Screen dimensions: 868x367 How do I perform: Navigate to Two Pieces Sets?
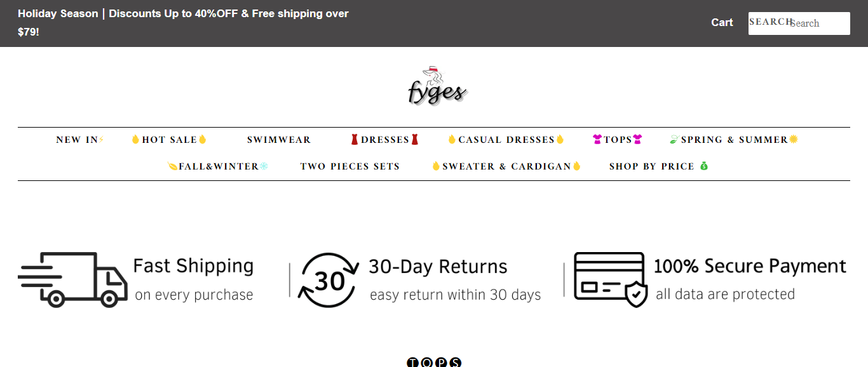click(x=349, y=166)
